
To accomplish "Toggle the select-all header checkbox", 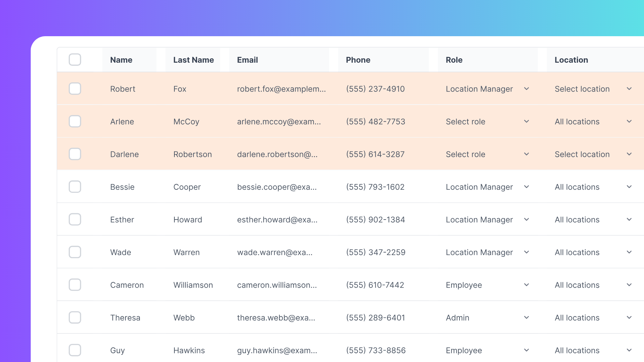I will tap(75, 60).
